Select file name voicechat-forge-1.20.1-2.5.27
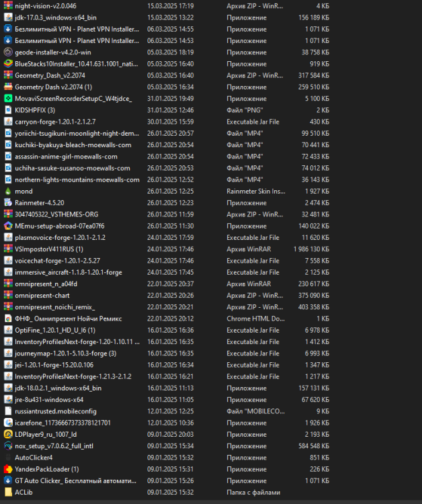 point(57,261)
